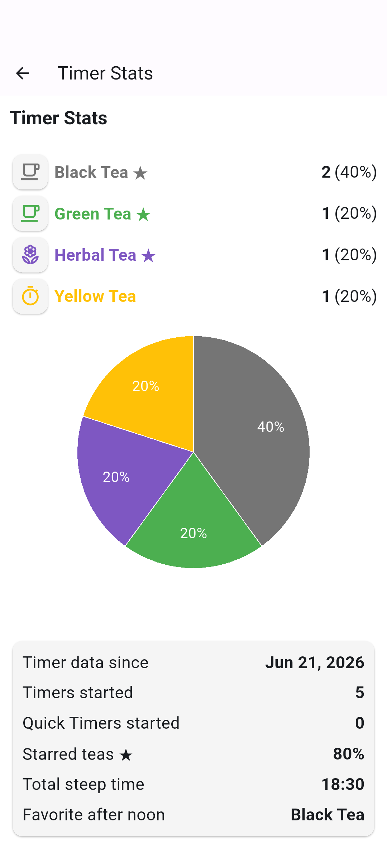Tap the Timer data since row
The height and width of the screenshot is (868, 387).
point(193,662)
